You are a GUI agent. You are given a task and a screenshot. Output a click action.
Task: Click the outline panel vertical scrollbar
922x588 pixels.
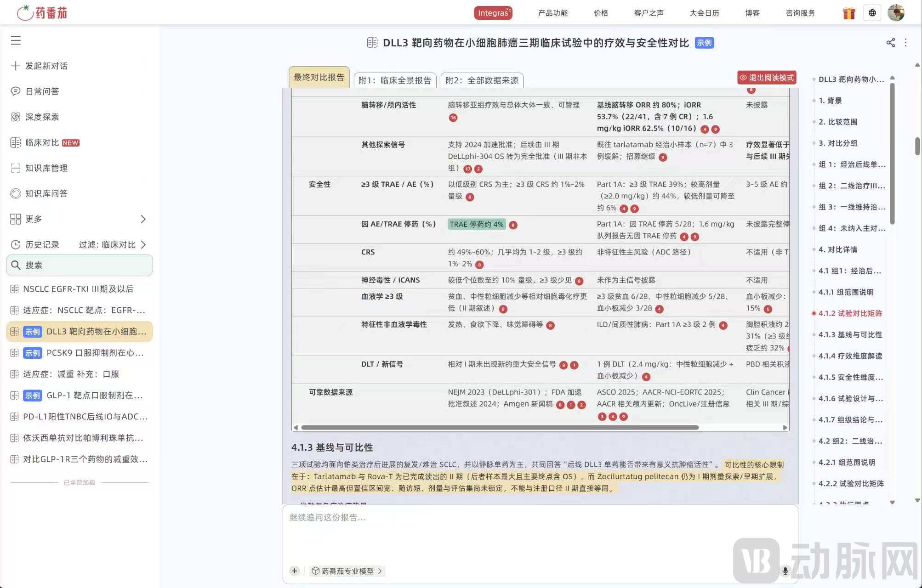pos(893,153)
